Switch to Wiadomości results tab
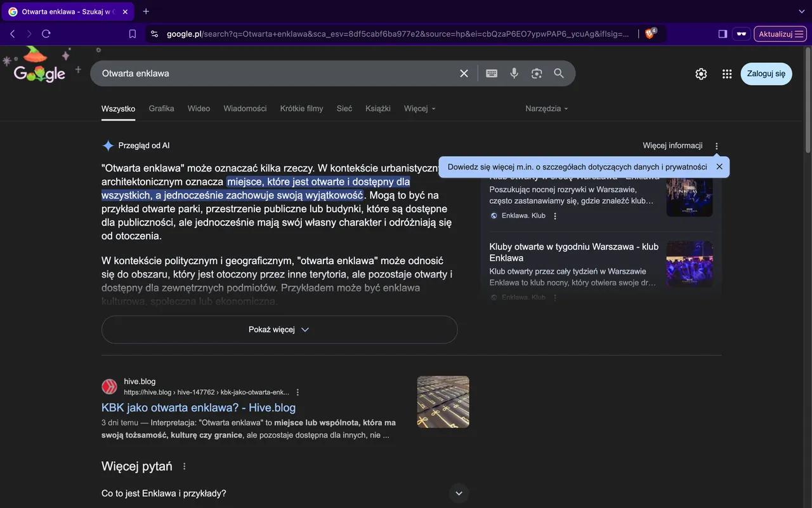812x508 pixels. [x=245, y=109]
